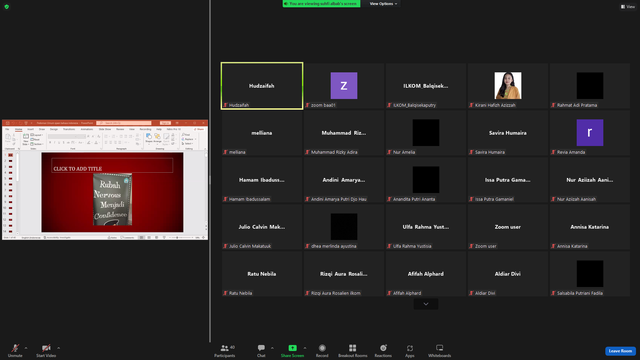Click the 'Click to add title' placeholder
The width and height of the screenshot is (640, 360).
112,165
